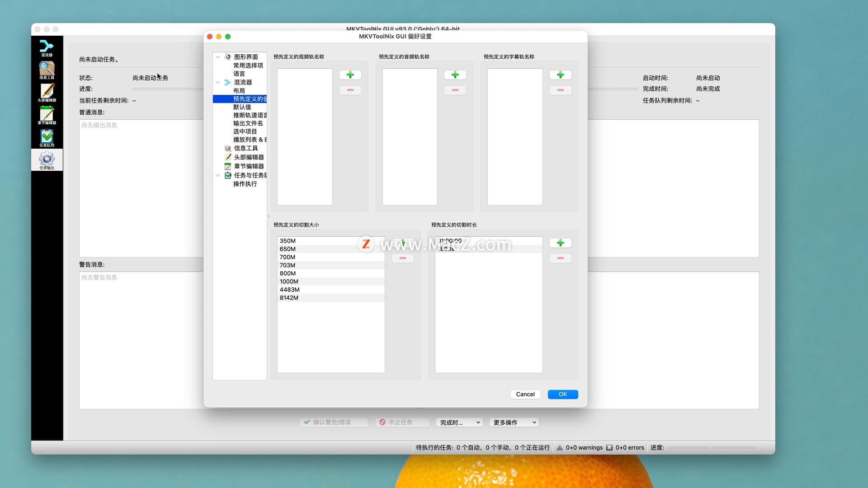The height and width of the screenshot is (488, 868).
Task: Select 350M split size entry
Action: point(330,241)
